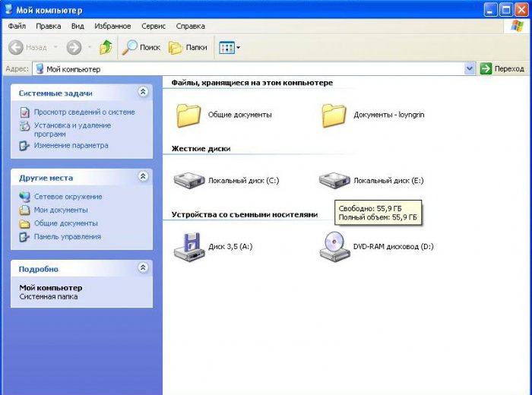The width and height of the screenshot is (532, 395).
Task: Select the Локальный диск (E:) drive icon
Action: coord(334,180)
